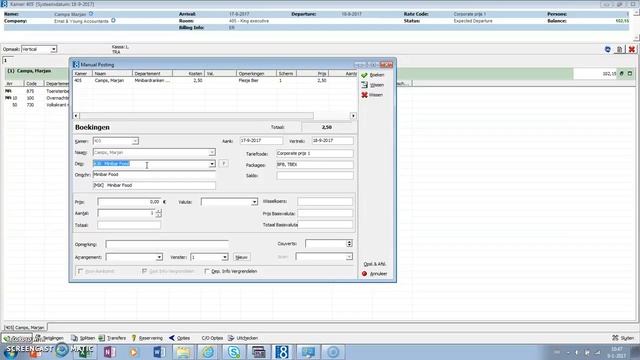Open OneNote from the taskbar
Screen dimensions: 640x360
coord(109,352)
